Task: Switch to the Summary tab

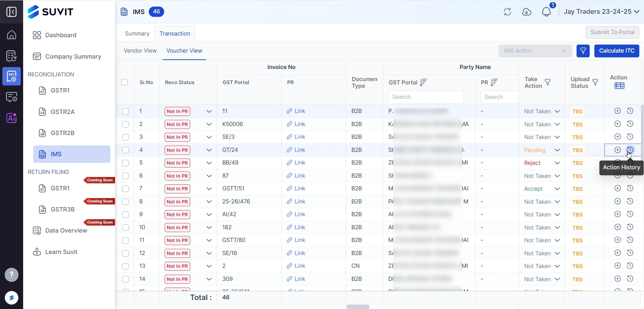Action: click(x=137, y=34)
